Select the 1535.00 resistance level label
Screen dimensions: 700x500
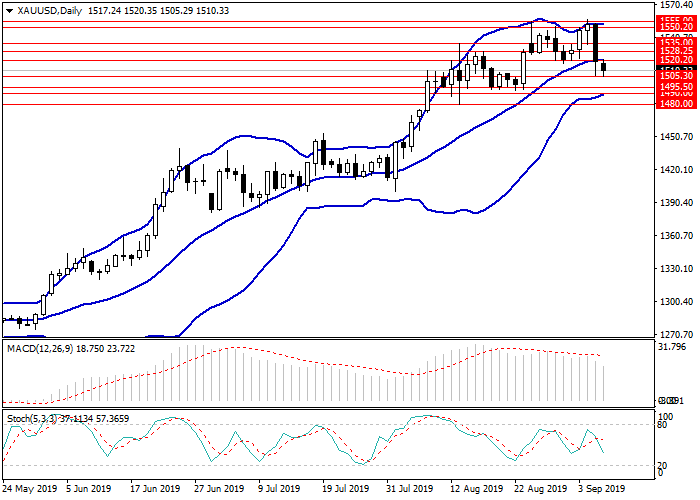[675, 43]
